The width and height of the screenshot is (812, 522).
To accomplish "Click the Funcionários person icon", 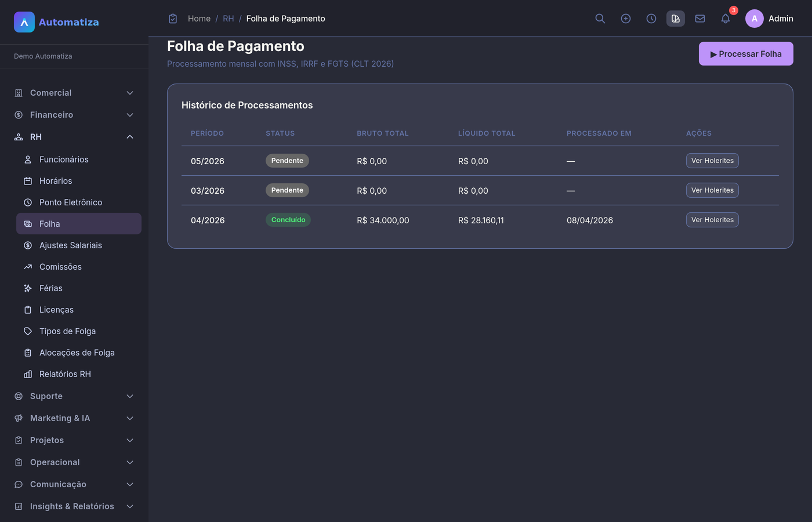I will [x=28, y=159].
